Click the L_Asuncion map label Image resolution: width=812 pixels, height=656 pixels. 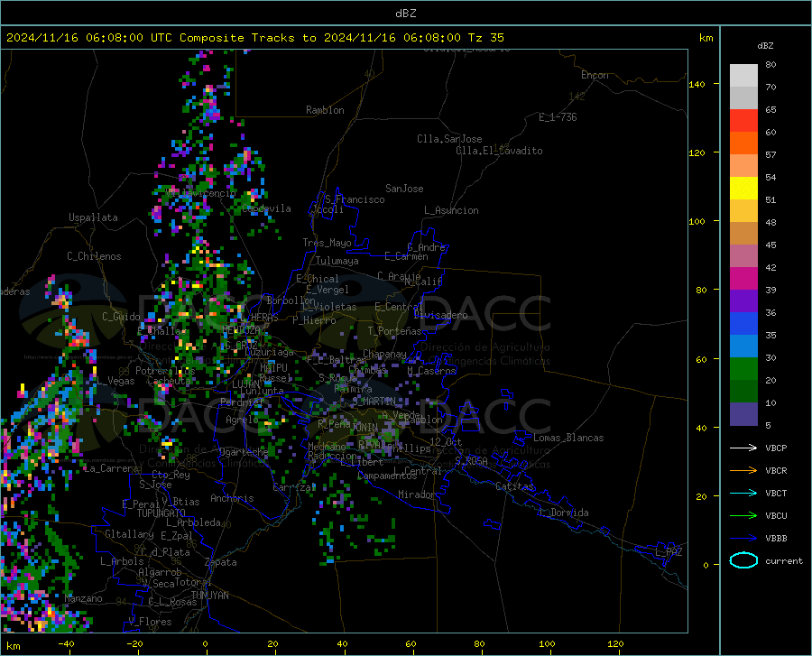click(451, 210)
